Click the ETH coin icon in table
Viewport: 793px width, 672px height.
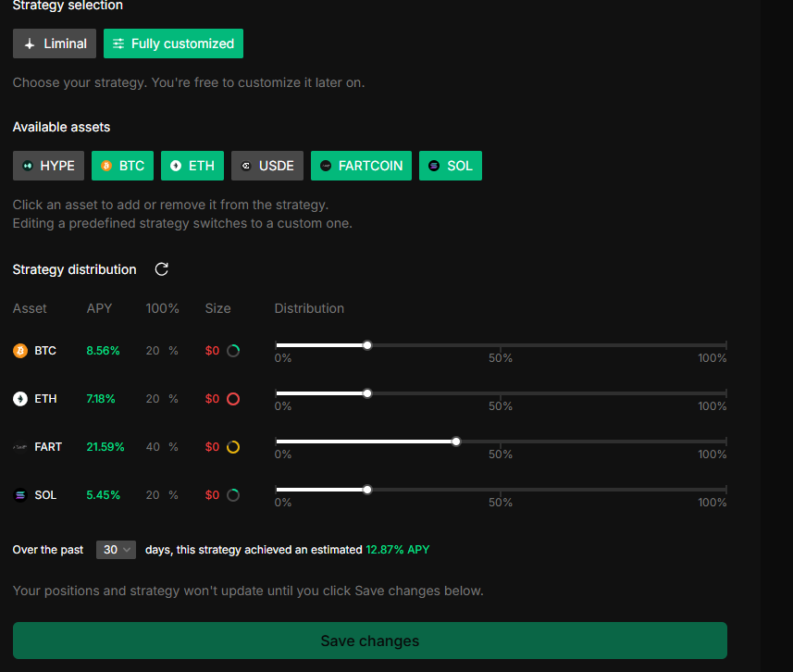20,399
